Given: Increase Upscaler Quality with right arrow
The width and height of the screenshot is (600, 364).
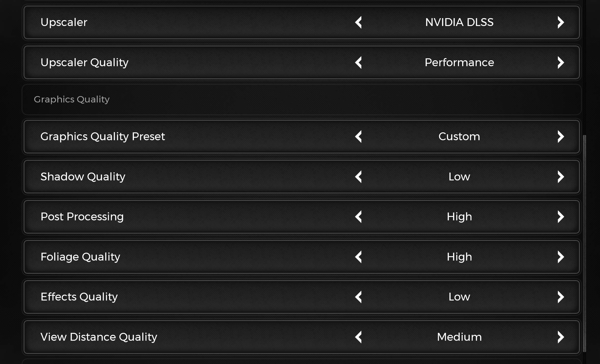Looking at the screenshot, I should click(561, 63).
